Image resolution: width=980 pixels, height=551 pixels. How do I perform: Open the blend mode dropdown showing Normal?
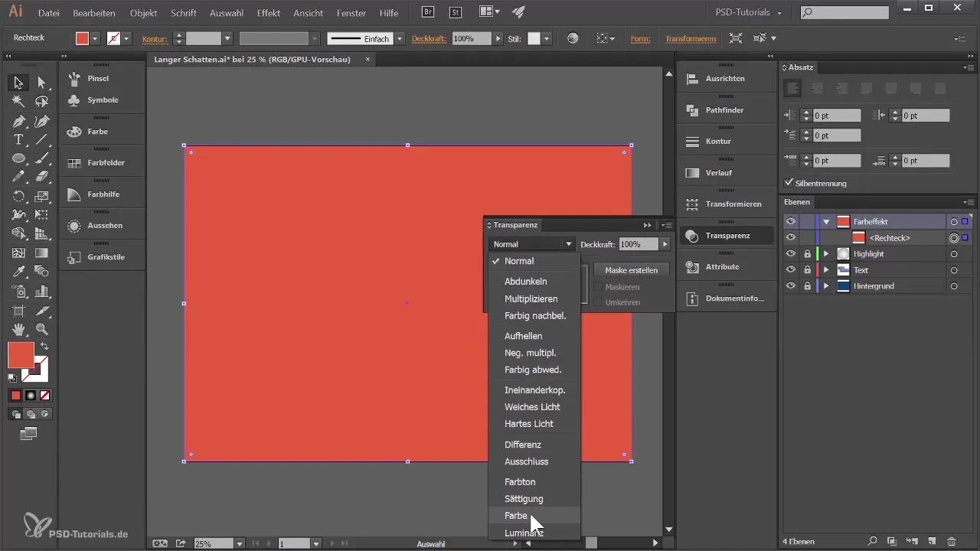[x=532, y=244]
